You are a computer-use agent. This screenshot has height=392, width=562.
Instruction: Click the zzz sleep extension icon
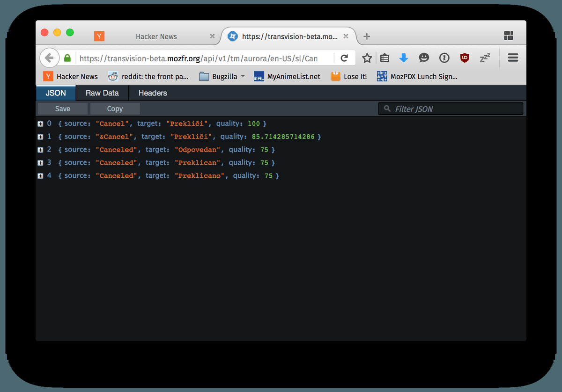pos(485,58)
